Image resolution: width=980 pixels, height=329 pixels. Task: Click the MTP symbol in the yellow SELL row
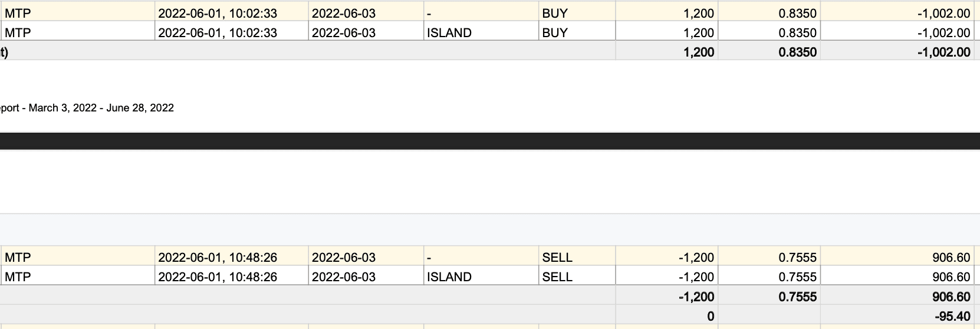pos(18,258)
